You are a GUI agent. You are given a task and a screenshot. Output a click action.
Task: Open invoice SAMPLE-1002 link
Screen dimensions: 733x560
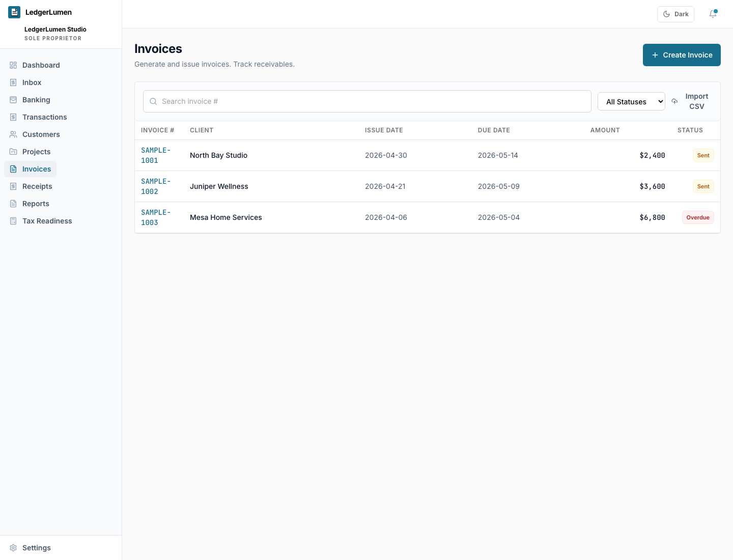pos(156,186)
